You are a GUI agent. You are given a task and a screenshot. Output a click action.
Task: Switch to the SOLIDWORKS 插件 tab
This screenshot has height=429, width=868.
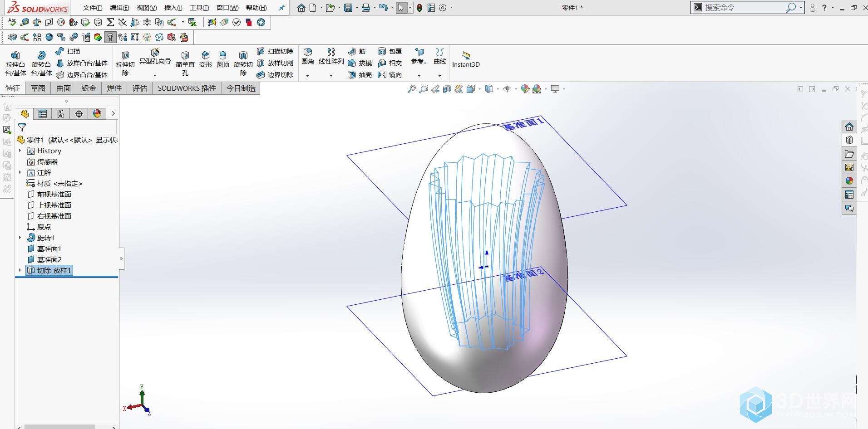click(187, 88)
